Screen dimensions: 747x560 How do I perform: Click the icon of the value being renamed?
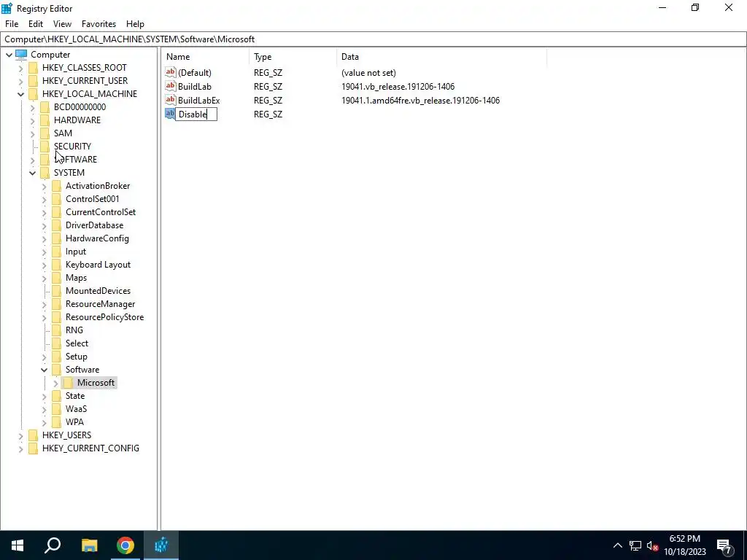coord(170,114)
